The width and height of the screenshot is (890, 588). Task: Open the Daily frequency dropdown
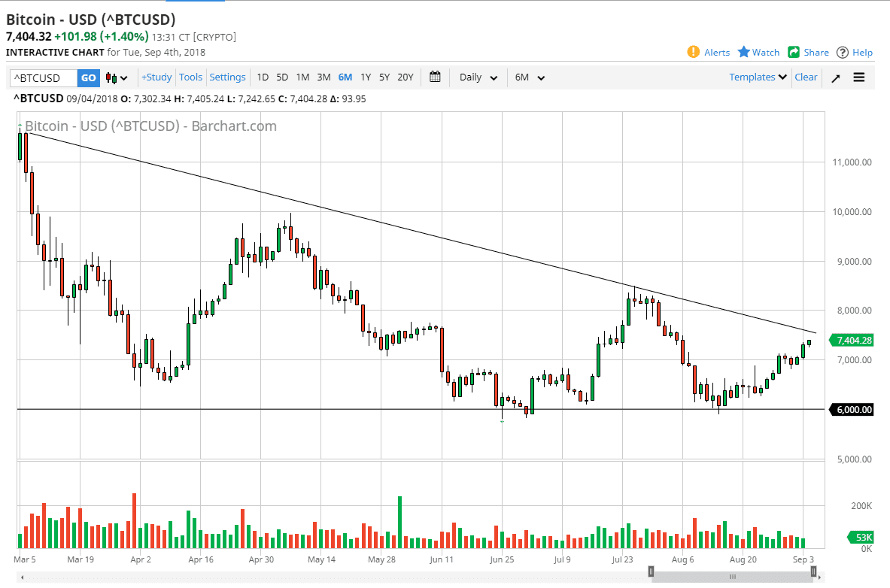coord(477,77)
